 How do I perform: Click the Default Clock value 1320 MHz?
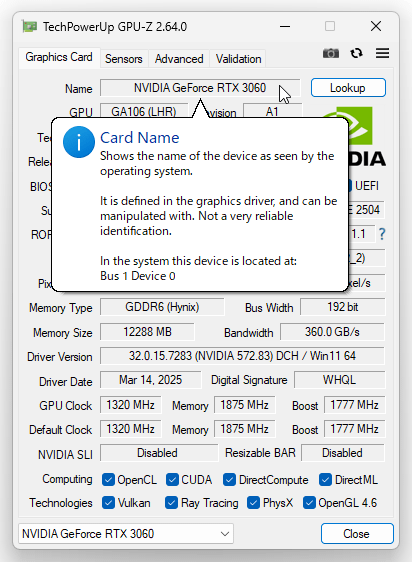tap(131, 429)
